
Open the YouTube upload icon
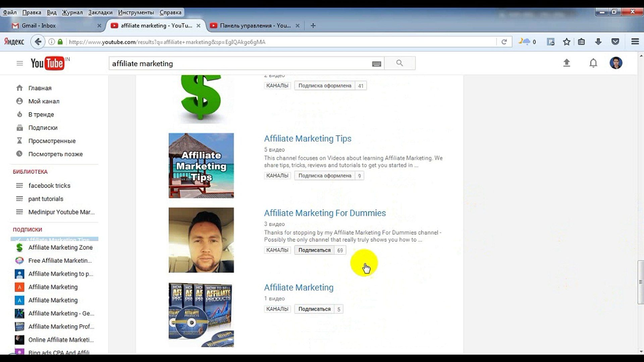[x=567, y=63]
